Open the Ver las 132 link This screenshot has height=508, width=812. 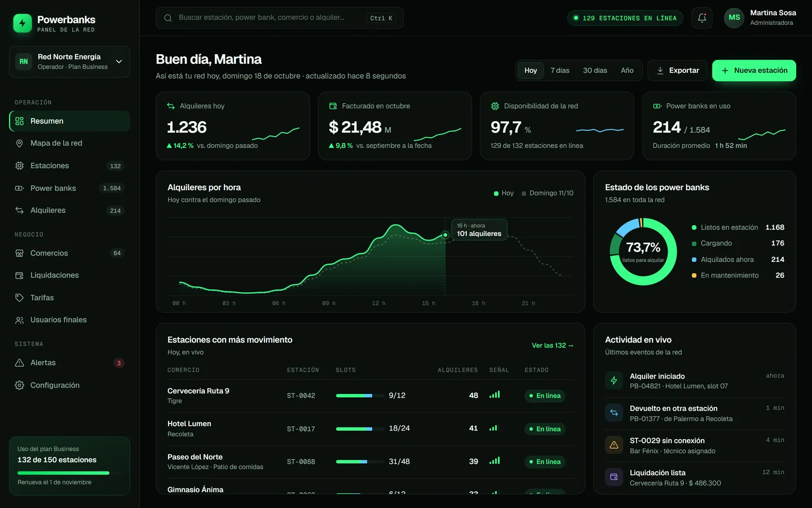[553, 345]
